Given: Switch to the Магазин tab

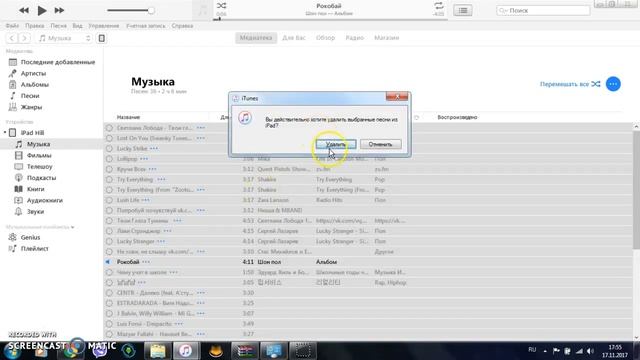Looking at the screenshot, I should 387,38.
